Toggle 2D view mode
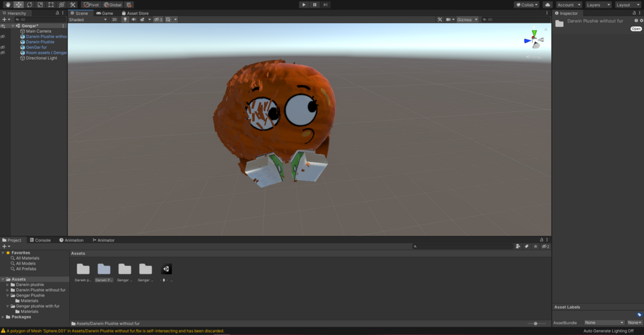 [114, 19]
